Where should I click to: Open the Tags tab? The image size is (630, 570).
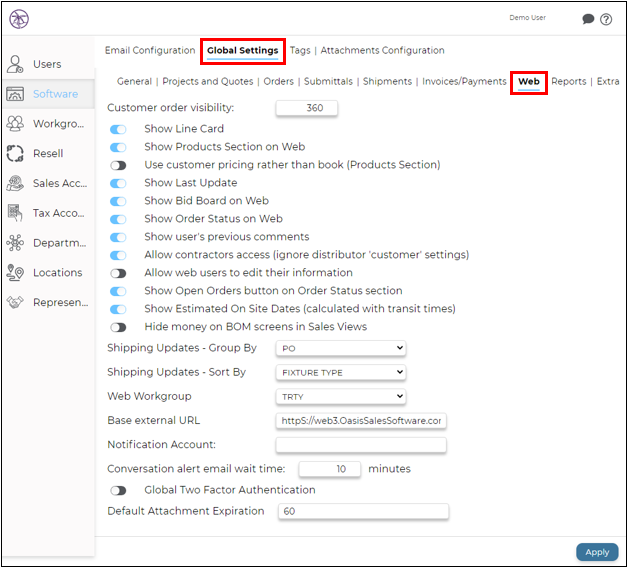300,50
